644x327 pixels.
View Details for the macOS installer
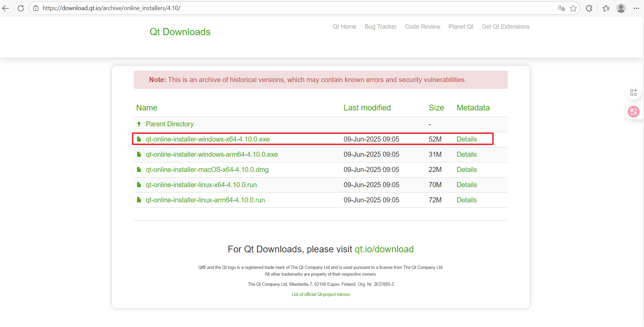[467, 169]
